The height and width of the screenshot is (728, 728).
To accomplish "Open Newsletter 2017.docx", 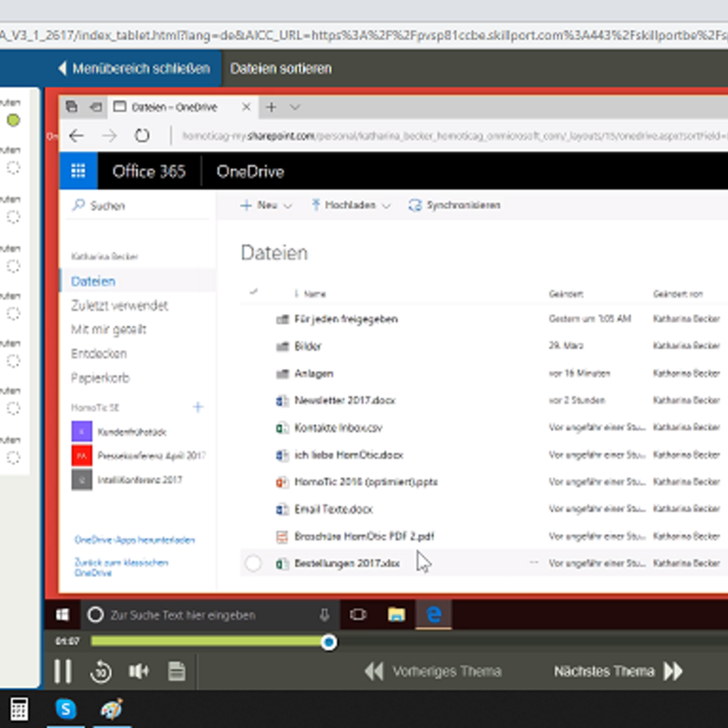I will click(x=345, y=400).
